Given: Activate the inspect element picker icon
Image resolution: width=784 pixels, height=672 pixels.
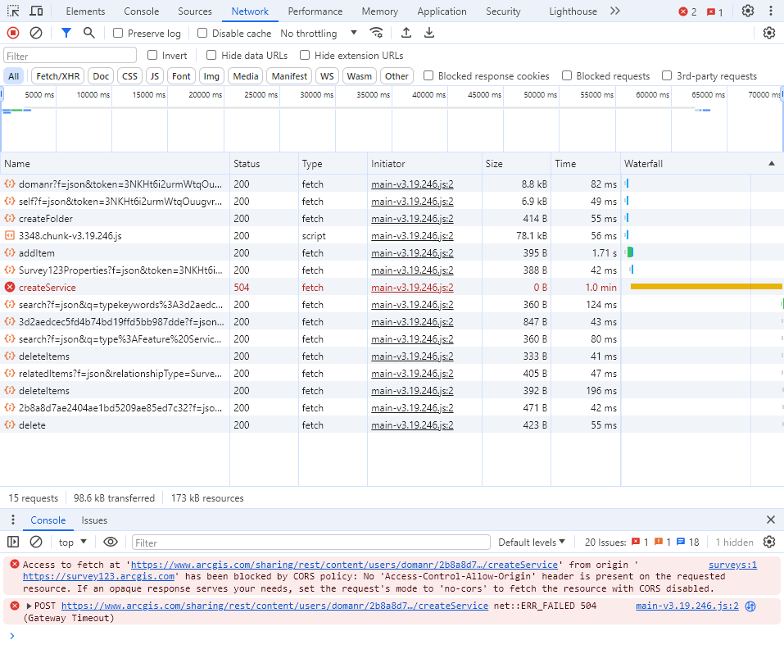Looking at the screenshot, I should (x=13, y=11).
